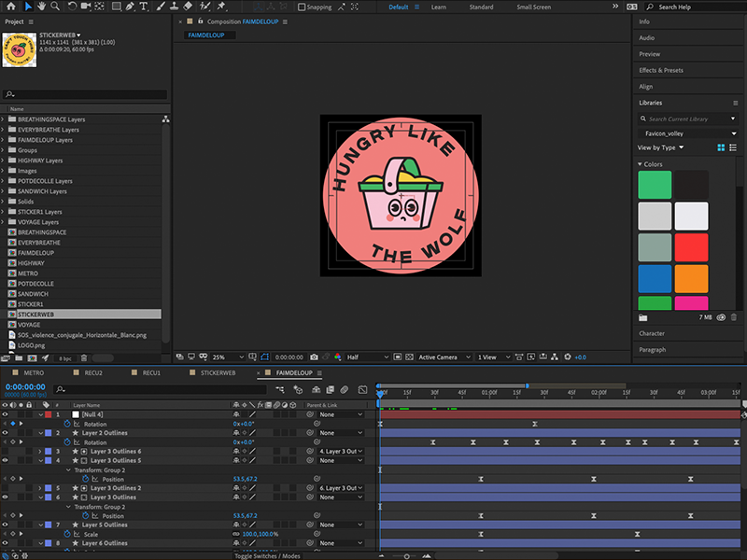Screen dimensions: 747x560
Task: Select the Eraser tool
Action: coord(188,7)
